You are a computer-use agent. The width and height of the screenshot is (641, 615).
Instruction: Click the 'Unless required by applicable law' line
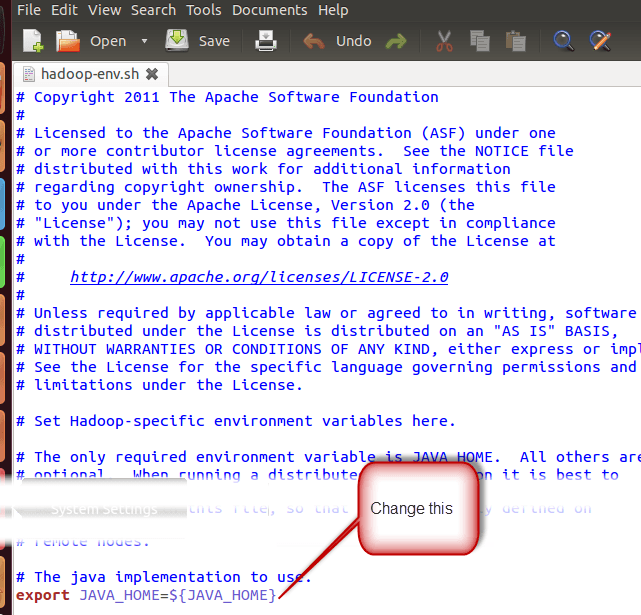click(x=326, y=313)
